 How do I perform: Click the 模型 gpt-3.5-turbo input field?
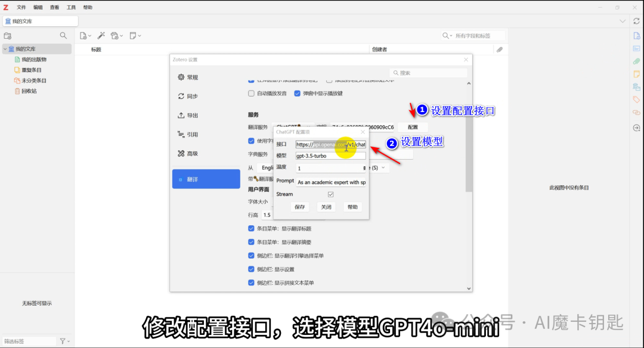(x=330, y=156)
